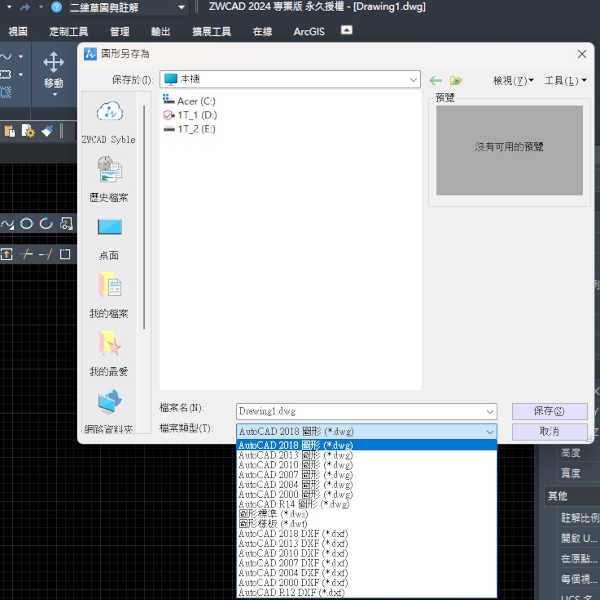
Task: Open the workspace 二維草圖與註解 dropdown
Action: click(181, 7)
